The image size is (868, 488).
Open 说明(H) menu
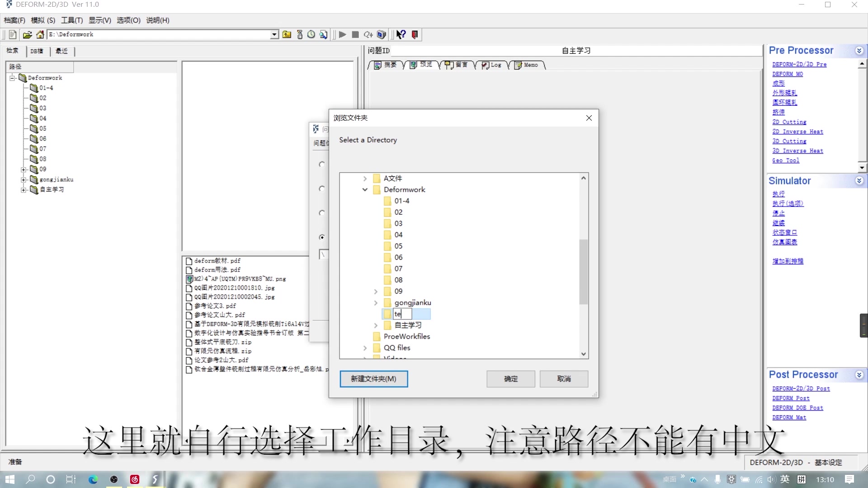point(158,20)
